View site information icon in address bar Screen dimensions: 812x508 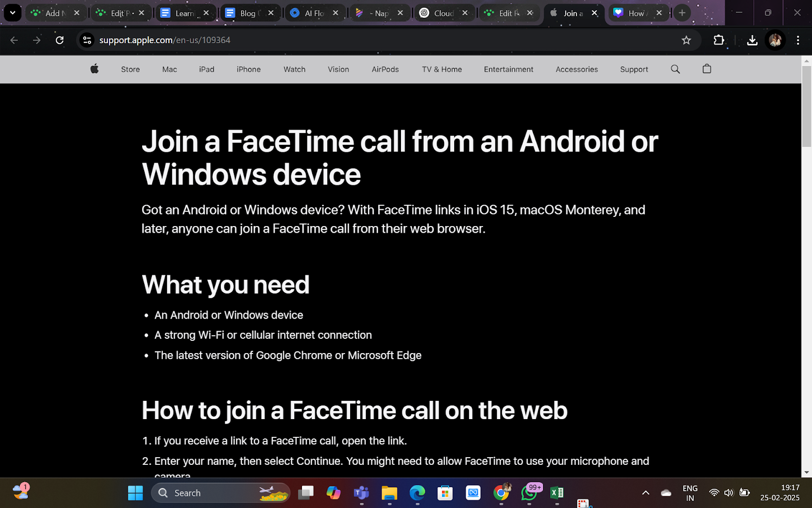click(87, 40)
